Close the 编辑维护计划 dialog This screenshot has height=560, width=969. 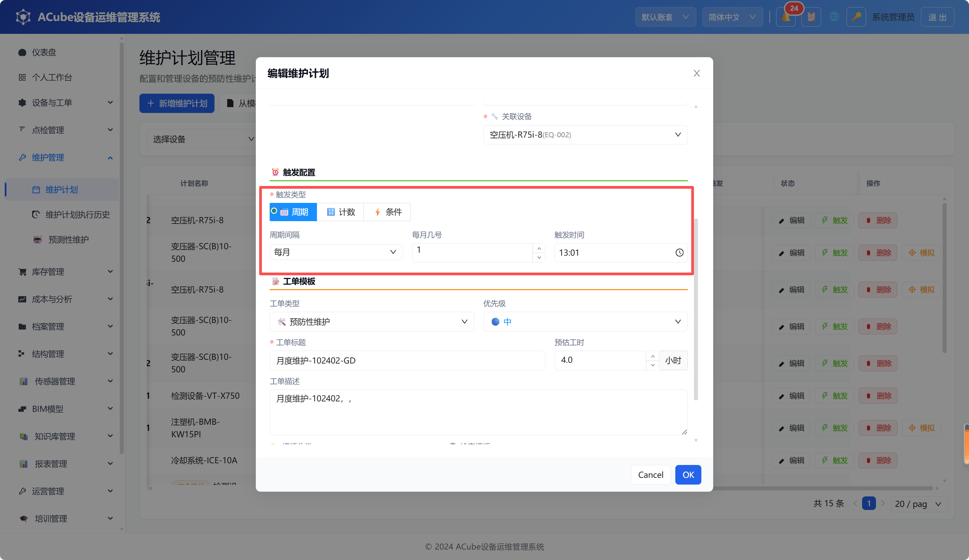click(x=696, y=73)
